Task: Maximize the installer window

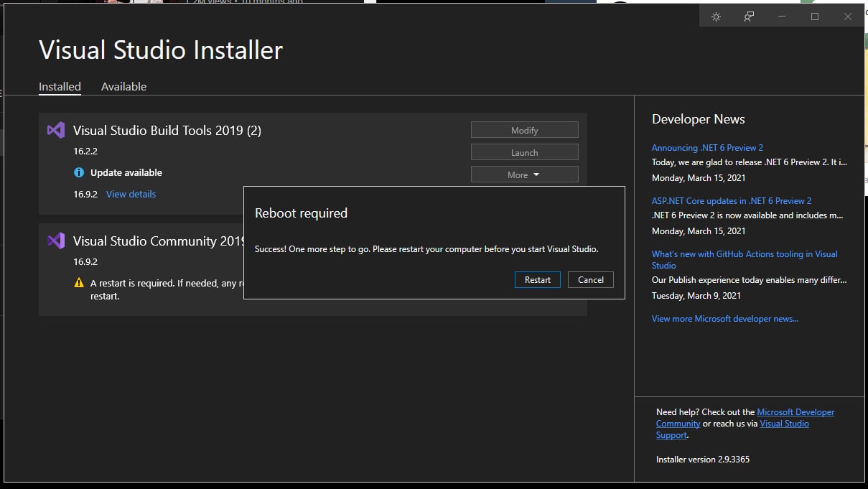Action: pyautogui.click(x=815, y=17)
